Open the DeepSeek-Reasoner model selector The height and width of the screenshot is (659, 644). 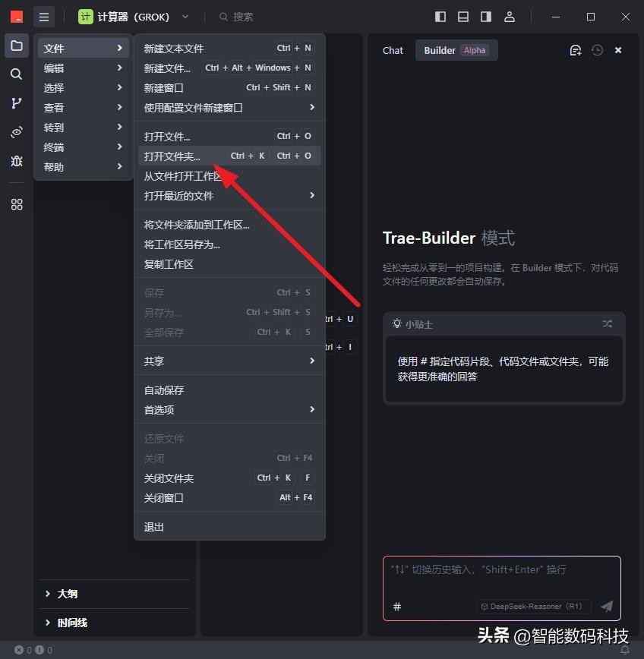click(532, 606)
